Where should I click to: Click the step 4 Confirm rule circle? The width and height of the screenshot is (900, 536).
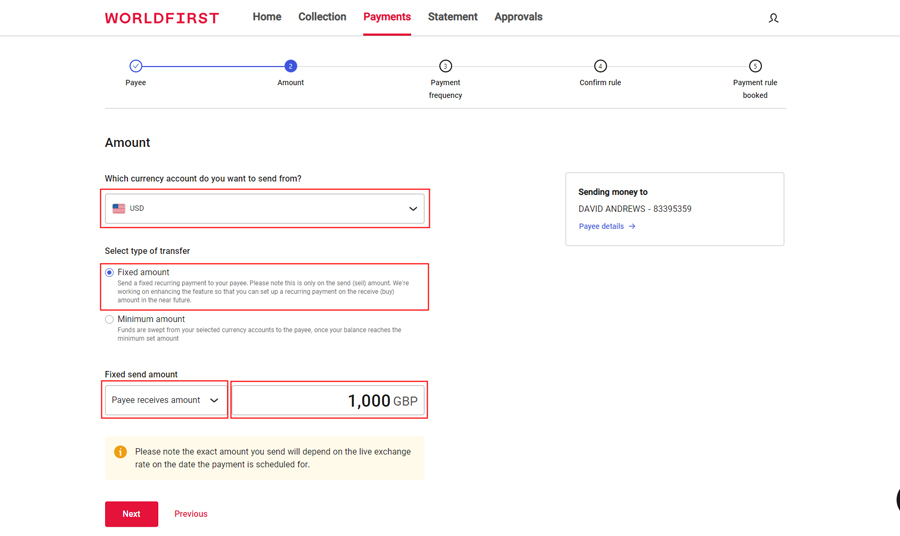(600, 66)
